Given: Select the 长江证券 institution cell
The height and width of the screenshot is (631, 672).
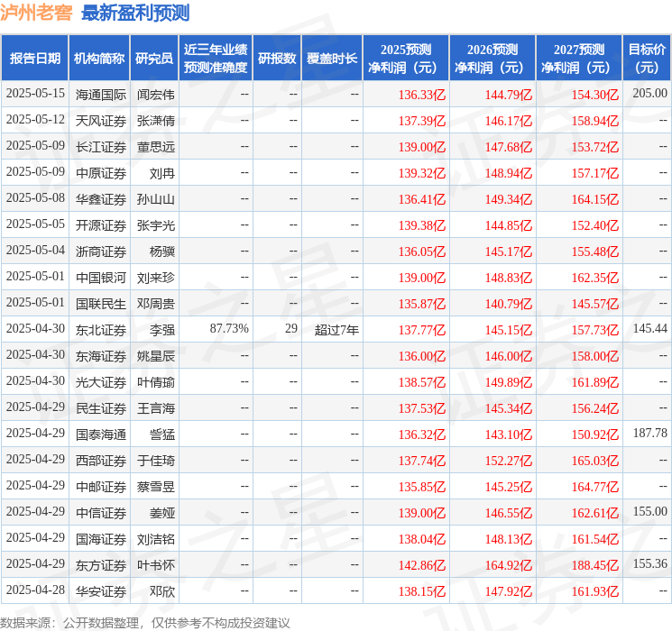Looking at the screenshot, I should (101, 147).
